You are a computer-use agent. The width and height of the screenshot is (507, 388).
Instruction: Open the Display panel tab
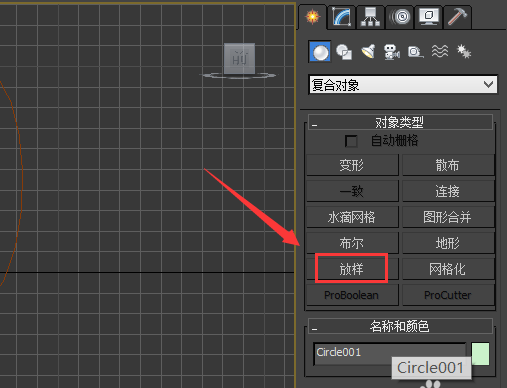pyautogui.click(x=428, y=17)
